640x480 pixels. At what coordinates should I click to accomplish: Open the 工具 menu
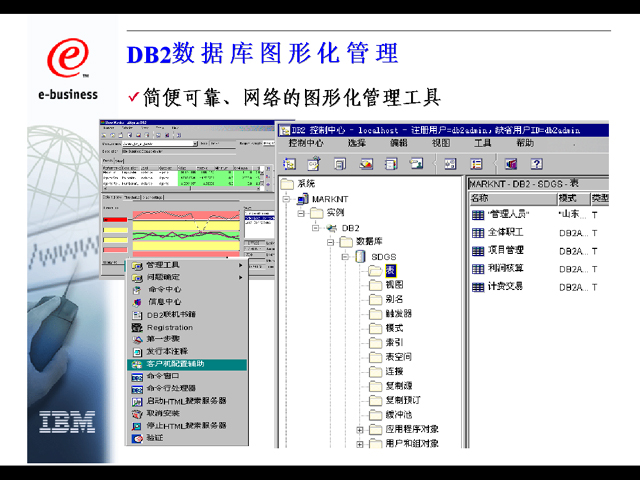pyautogui.click(x=482, y=143)
